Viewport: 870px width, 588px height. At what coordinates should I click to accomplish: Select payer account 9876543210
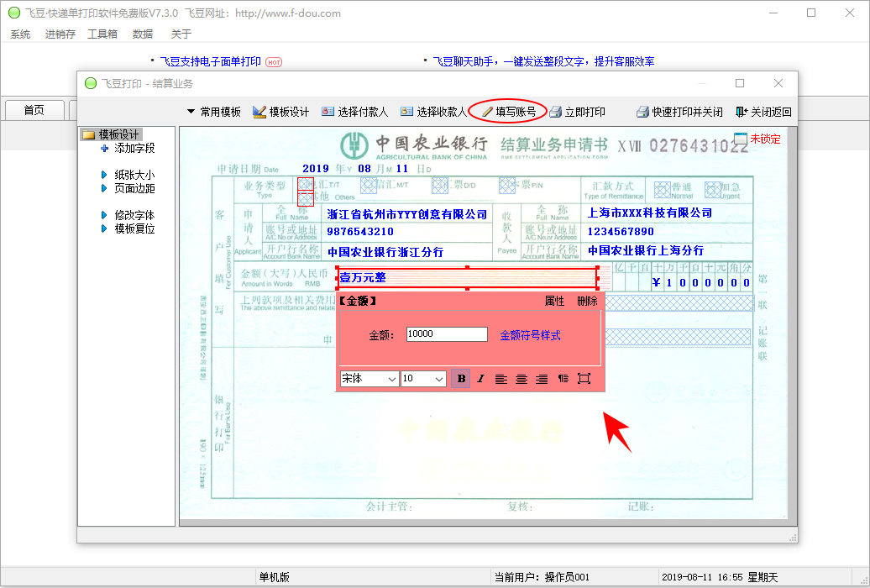tap(360, 232)
